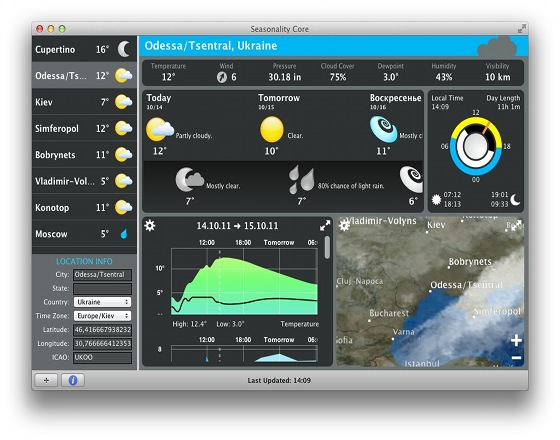This screenshot has width=560, height=440.
Task: Select Konotop in the location list
Action: [84, 208]
